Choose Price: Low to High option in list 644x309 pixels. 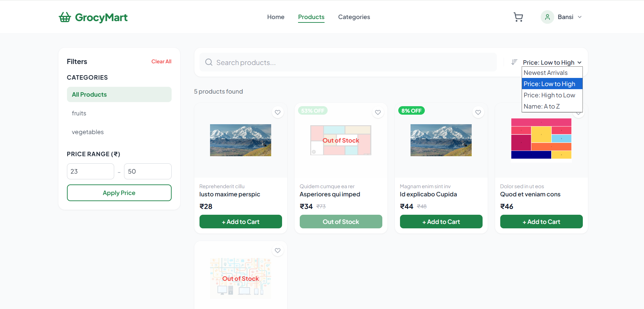(552, 84)
